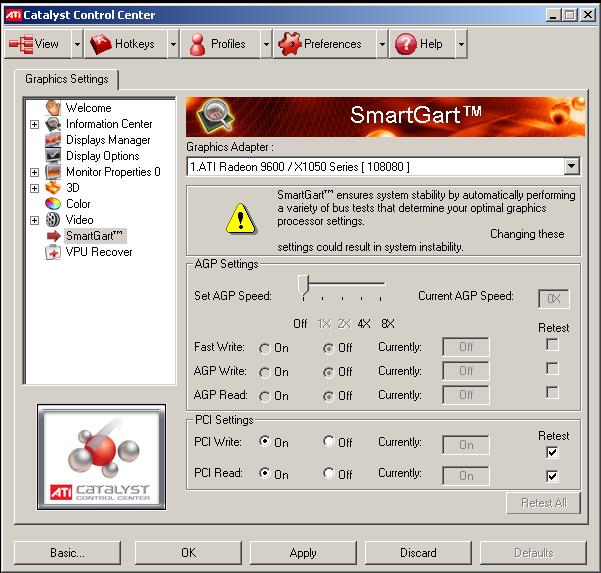
Task: Click the ATI Catalyst logo thumbnail
Action: pyautogui.click(x=102, y=457)
